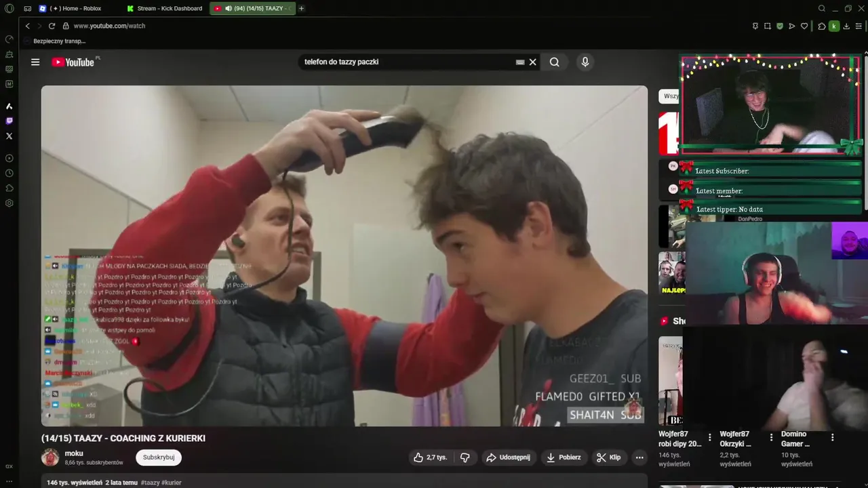Create a clip with Klip button
Screen dimensions: 868x488
click(x=609, y=457)
